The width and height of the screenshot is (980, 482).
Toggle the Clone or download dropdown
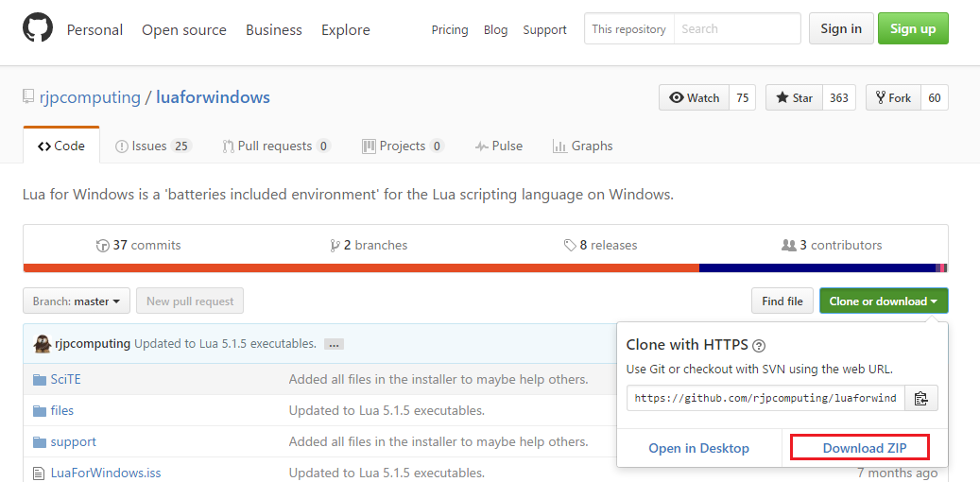point(884,301)
